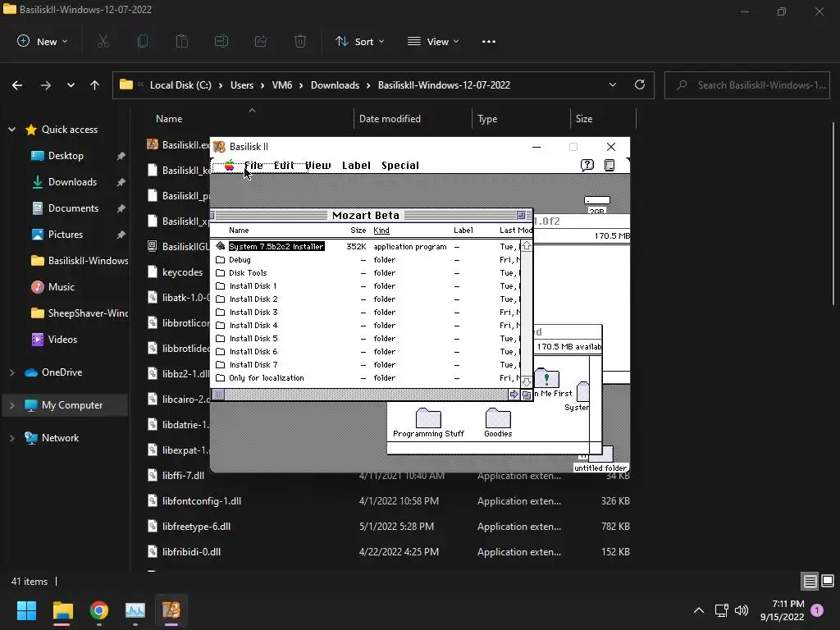Click Users in the address breadcrumb

pyautogui.click(x=242, y=85)
